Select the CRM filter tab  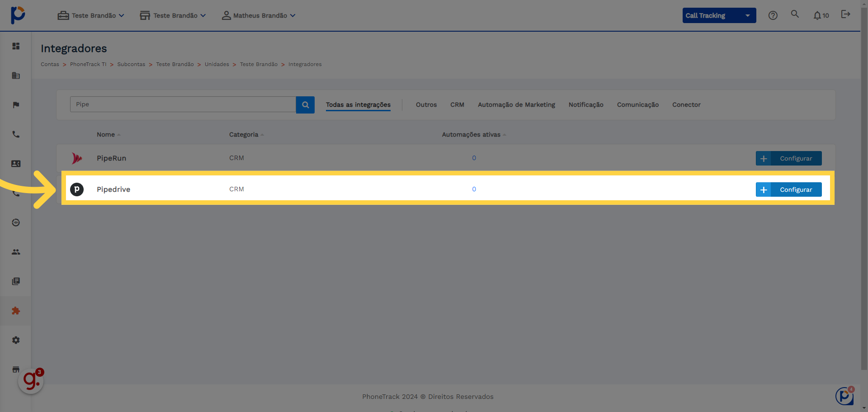click(457, 104)
